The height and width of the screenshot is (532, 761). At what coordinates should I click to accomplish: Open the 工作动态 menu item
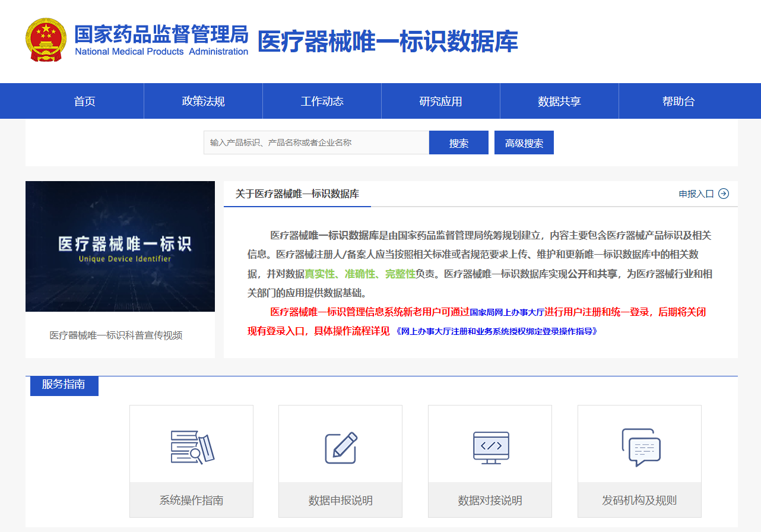[322, 101]
